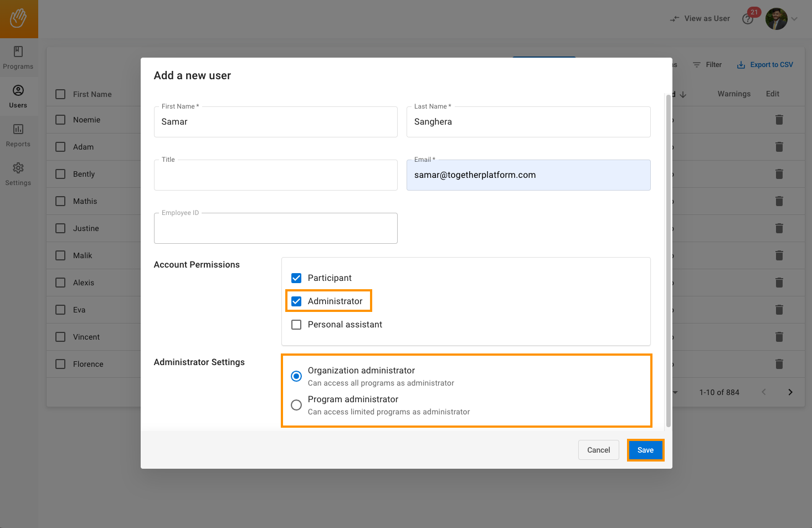Screen dimensions: 812x528
Task: Select the Bently row checkbox
Action: [60, 174]
